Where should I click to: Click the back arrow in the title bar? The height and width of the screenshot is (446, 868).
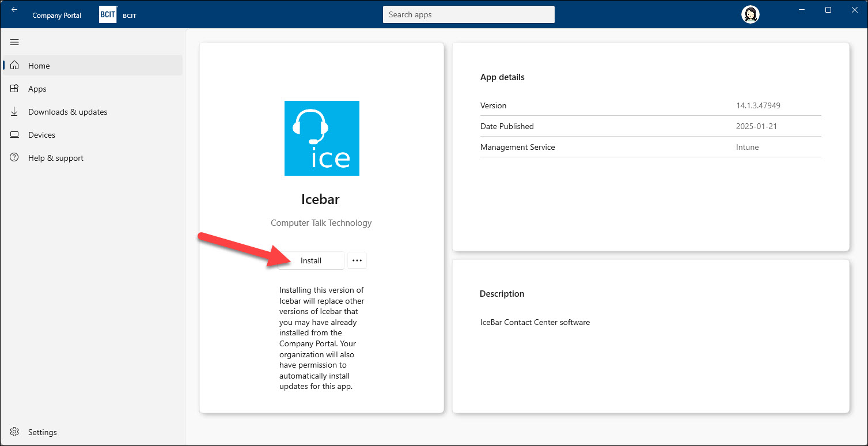coord(14,9)
